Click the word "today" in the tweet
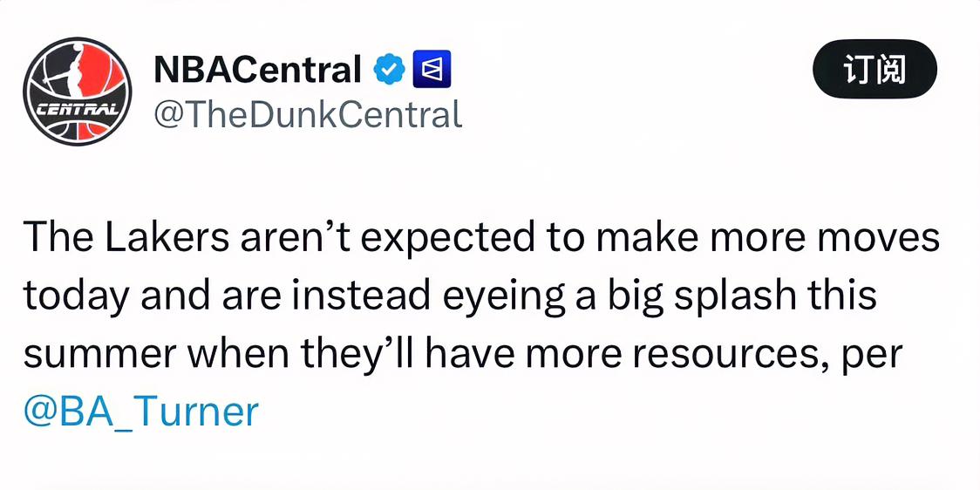980x490 pixels. 76,296
